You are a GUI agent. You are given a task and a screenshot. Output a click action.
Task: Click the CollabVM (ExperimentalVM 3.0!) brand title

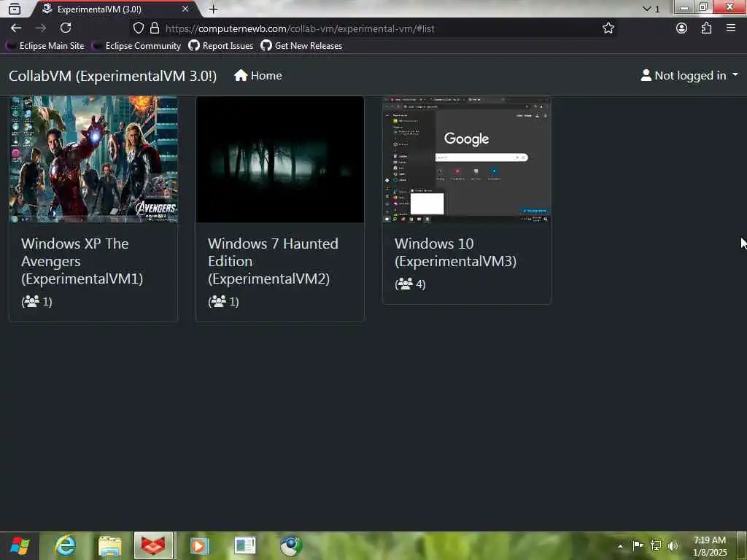tap(113, 76)
